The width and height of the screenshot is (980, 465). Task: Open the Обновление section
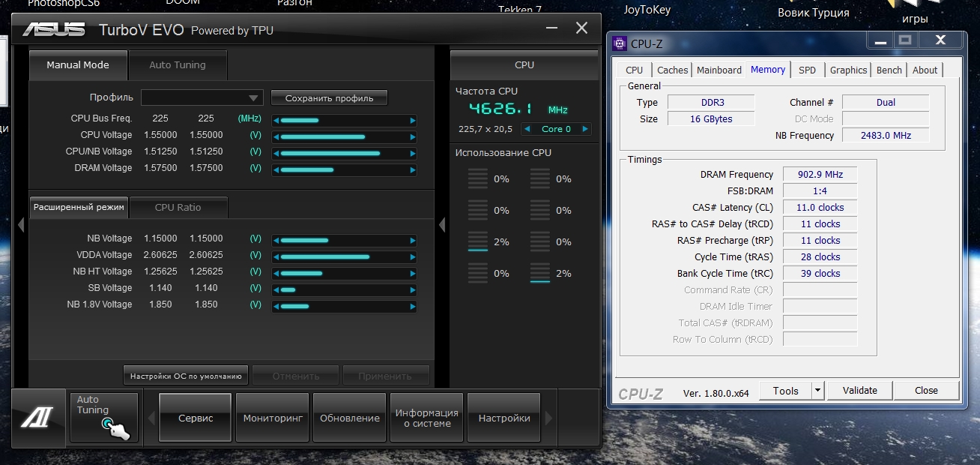tap(350, 418)
